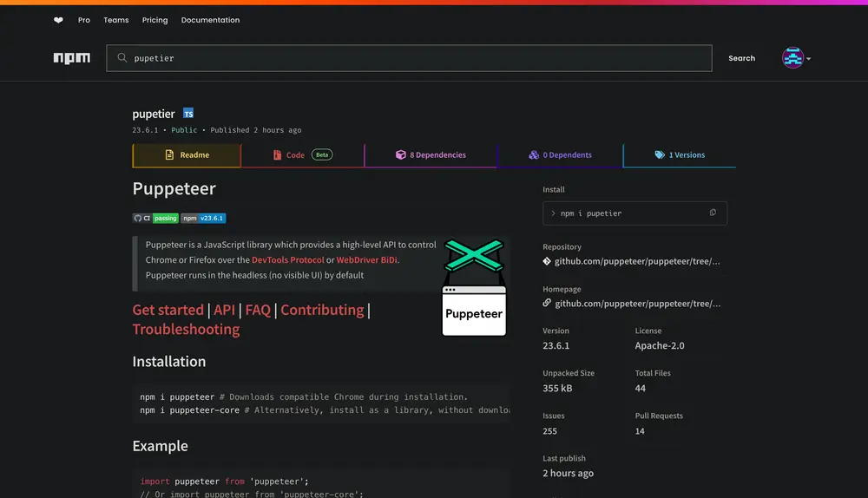Open the FAQ link
This screenshot has width=868, height=498.
(x=258, y=310)
